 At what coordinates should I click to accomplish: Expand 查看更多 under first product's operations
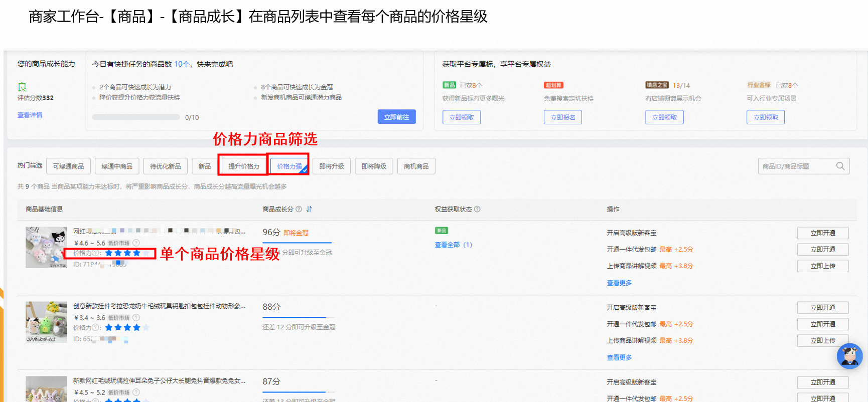pos(619,283)
